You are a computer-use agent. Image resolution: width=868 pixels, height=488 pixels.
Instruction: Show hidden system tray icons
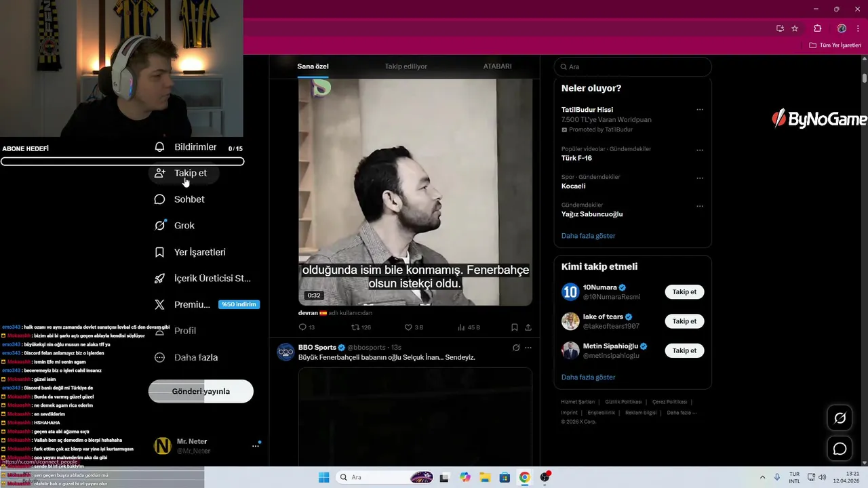click(762, 477)
